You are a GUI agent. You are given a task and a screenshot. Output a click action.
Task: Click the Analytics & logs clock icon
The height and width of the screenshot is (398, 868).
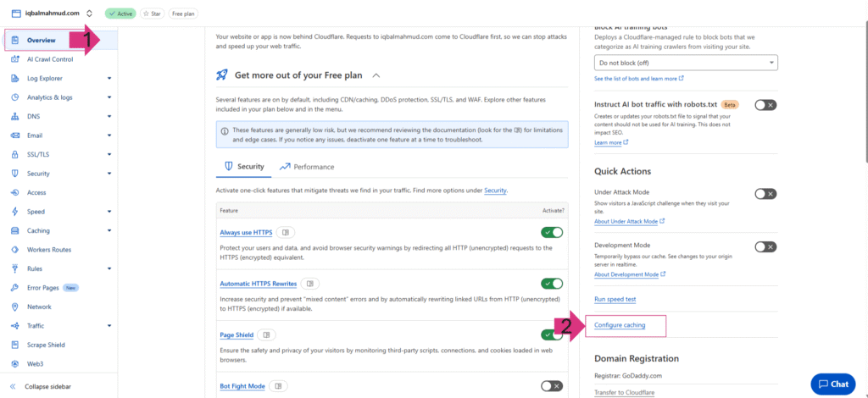tap(15, 97)
